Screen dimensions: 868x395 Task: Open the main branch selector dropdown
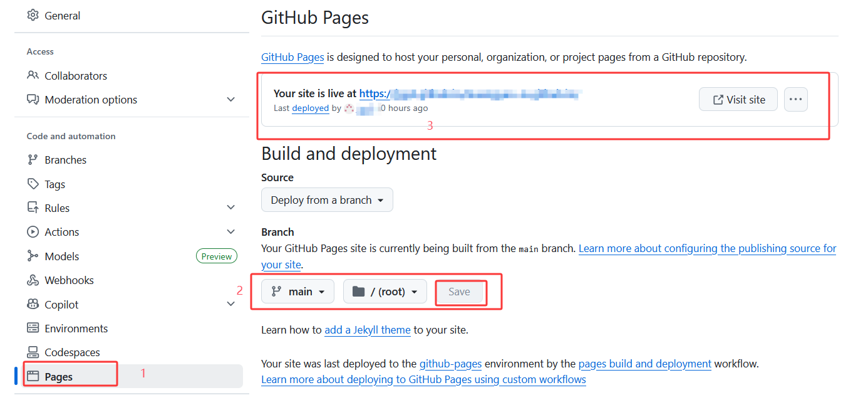[x=297, y=292]
